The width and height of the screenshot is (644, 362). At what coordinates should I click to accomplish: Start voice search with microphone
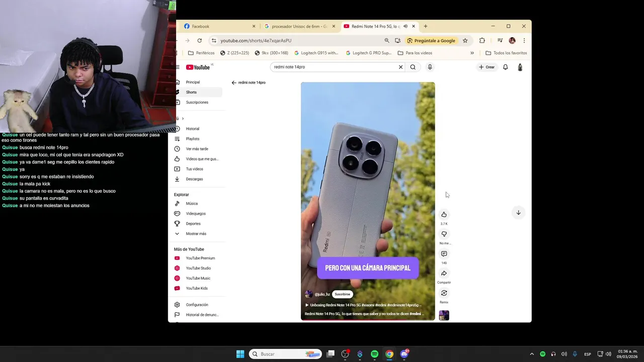(430, 67)
